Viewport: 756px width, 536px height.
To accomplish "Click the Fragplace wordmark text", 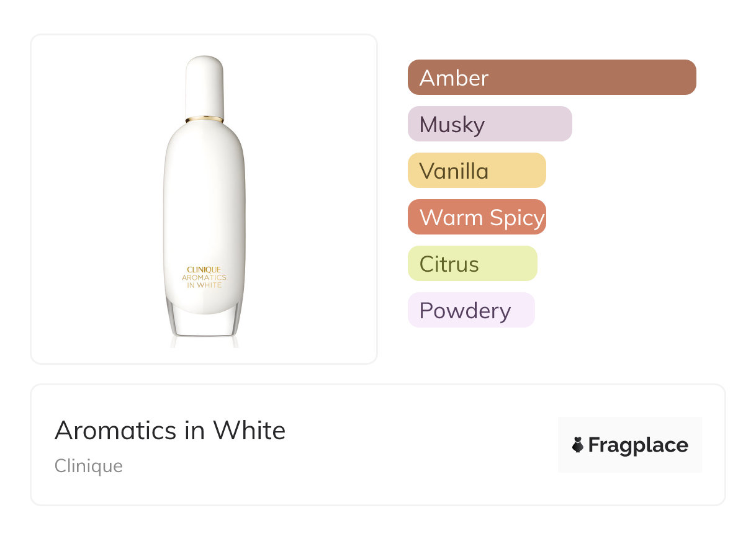I will click(x=638, y=445).
